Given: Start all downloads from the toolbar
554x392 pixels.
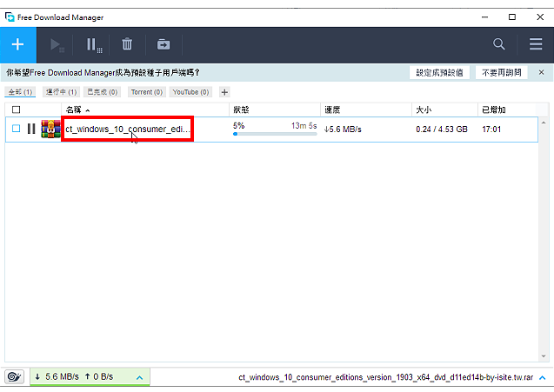Looking at the screenshot, I should 56,45.
